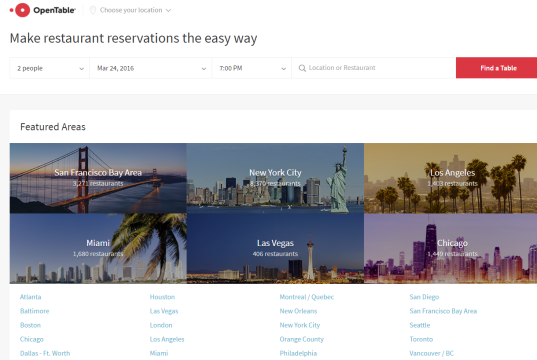This screenshot has height=360, width=537.
Task: Open the Choose your location dropdown
Action: [x=130, y=10]
